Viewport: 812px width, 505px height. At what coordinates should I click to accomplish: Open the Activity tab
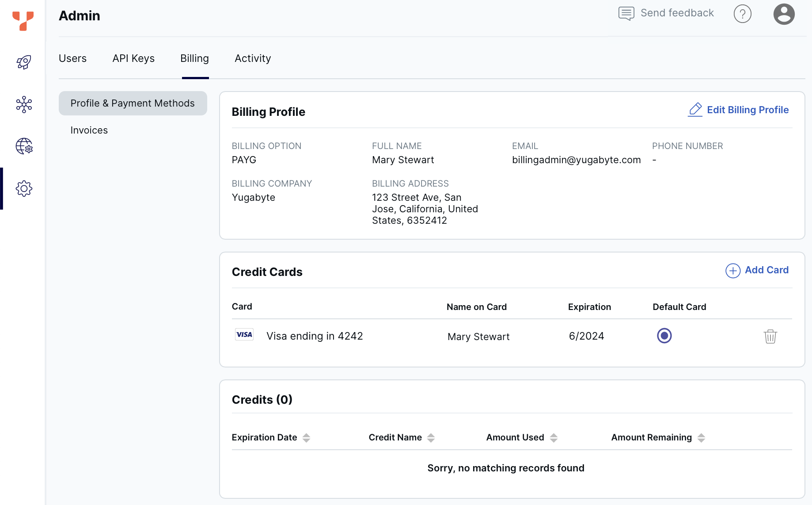[x=253, y=58]
